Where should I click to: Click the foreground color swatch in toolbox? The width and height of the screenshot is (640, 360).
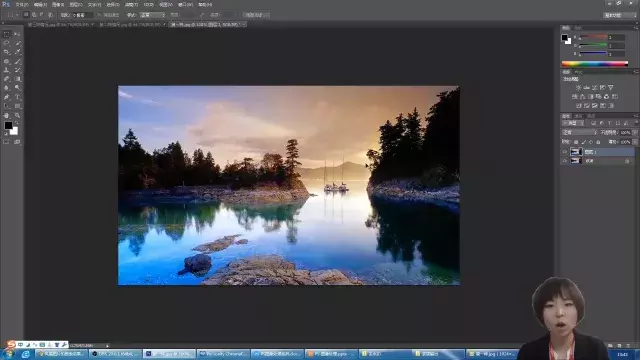[8, 125]
